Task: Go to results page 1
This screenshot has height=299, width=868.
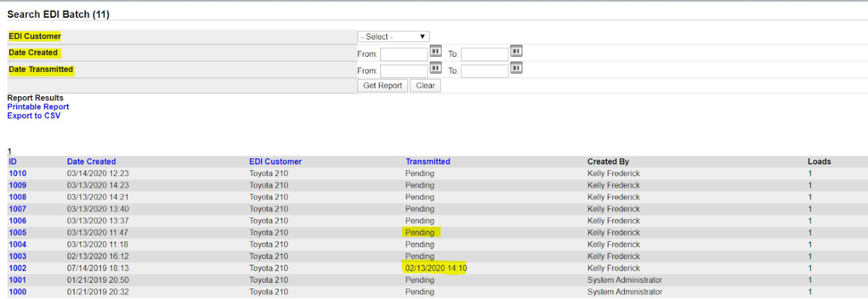Action: pos(9,151)
